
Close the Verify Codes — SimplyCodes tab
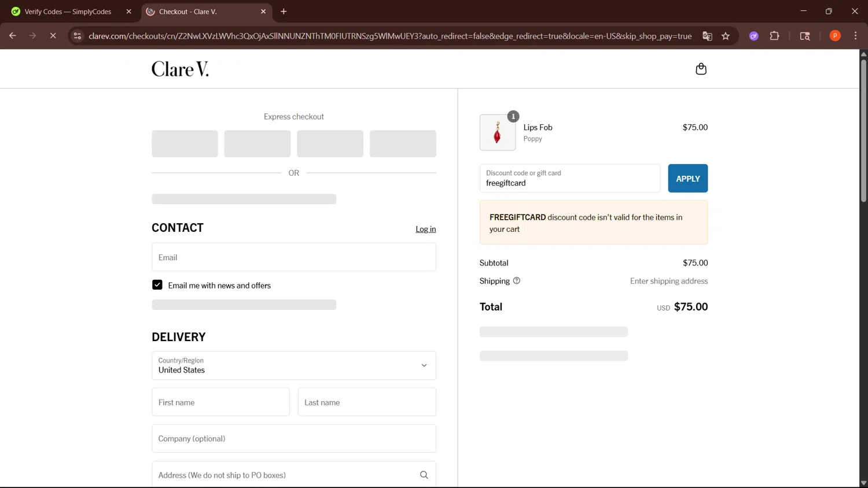[128, 12]
